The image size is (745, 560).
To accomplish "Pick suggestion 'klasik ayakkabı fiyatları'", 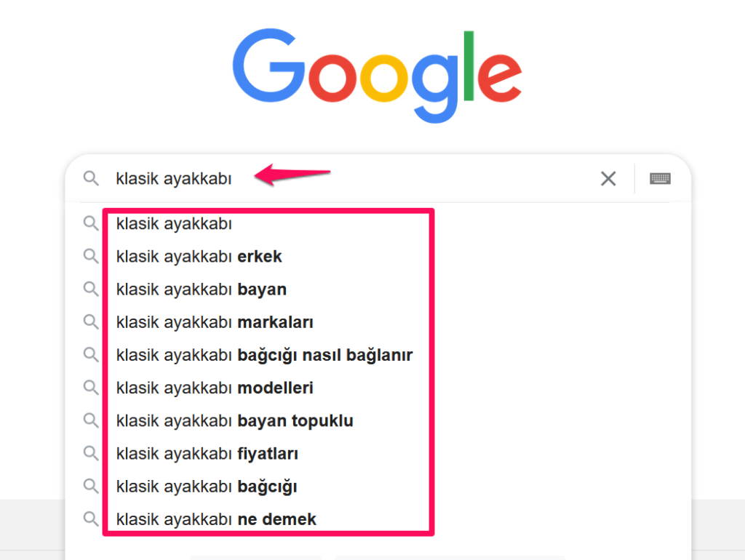I will [207, 454].
